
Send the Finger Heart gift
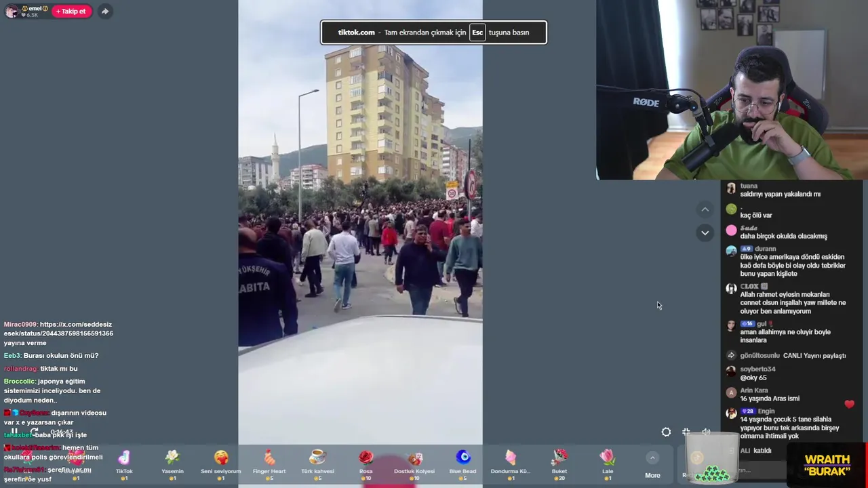(x=269, y=464)
